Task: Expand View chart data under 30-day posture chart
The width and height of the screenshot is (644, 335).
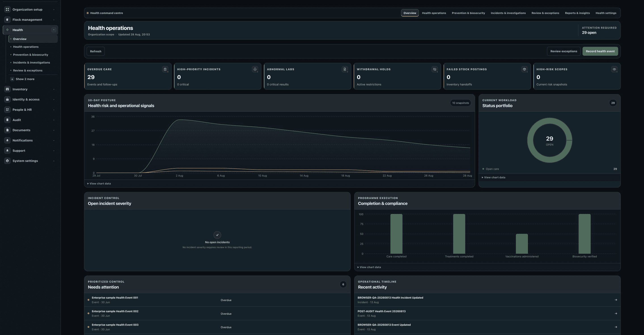Action: (99, 184)
